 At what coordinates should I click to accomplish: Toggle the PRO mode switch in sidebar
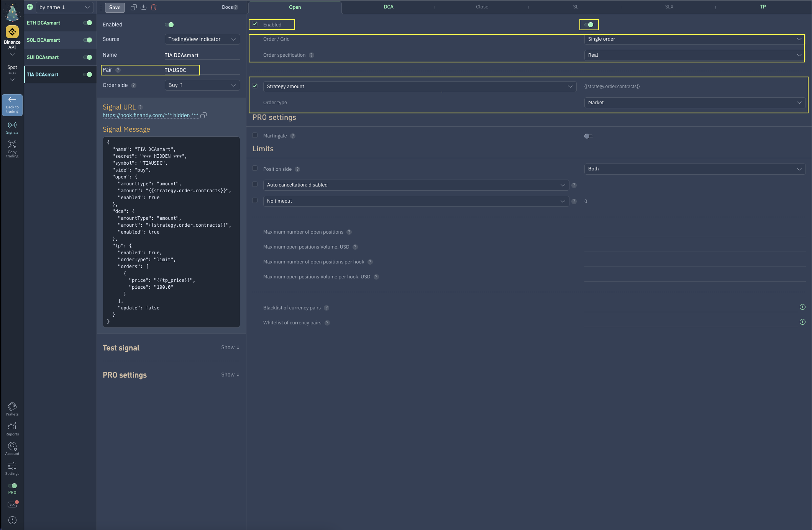12,486
